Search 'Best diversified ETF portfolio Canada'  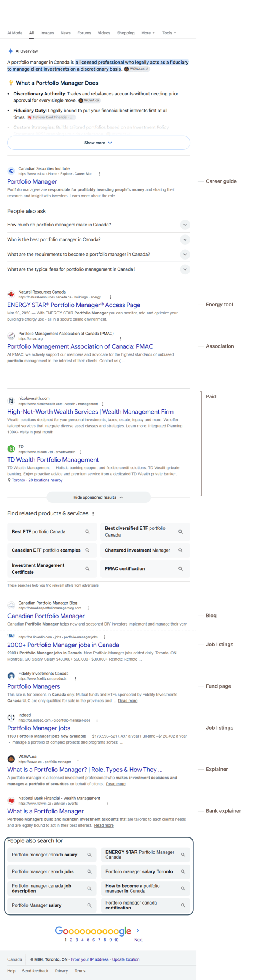pos(145,532)
